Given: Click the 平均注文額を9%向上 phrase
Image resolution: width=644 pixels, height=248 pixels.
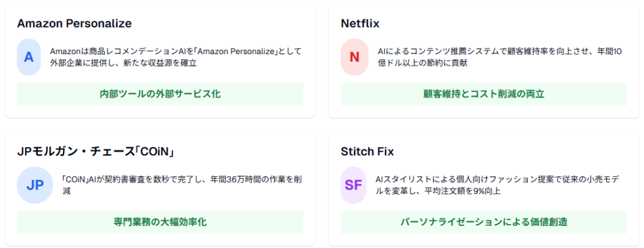Looking at the screenshot, I should click(464, 191).
